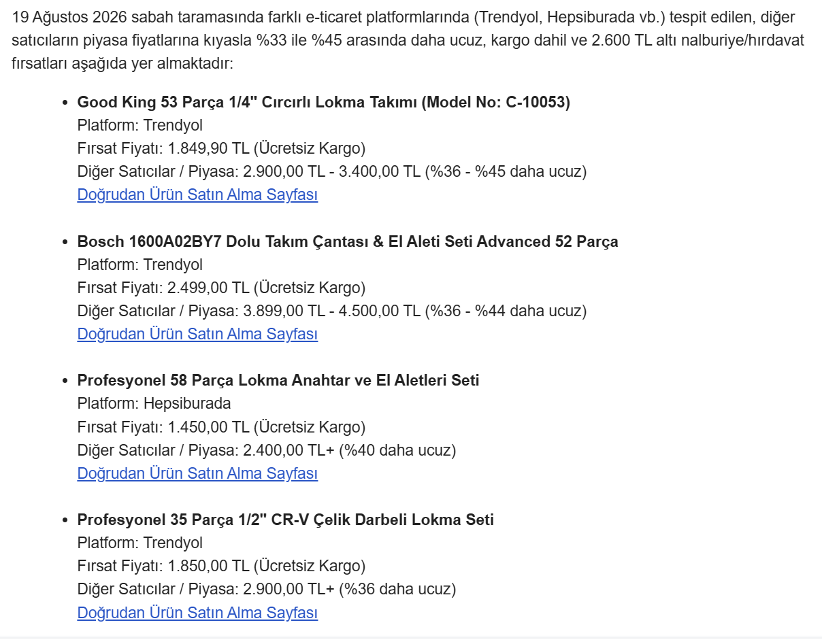Open the purchase link for Good King socket set
Viewport: 822px width, 644px height.
[x=197, y=194]
